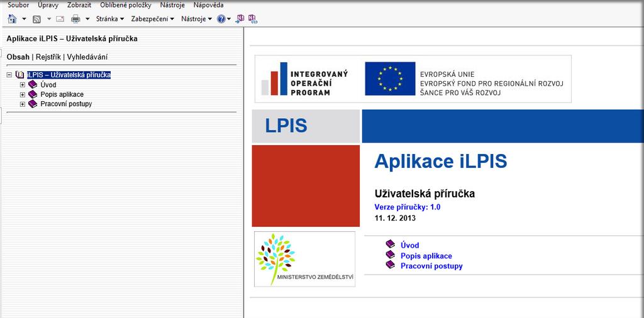Viewport: 644px width, 318px height.
Task: Expand the Úvod tree node
Action: 23,84
